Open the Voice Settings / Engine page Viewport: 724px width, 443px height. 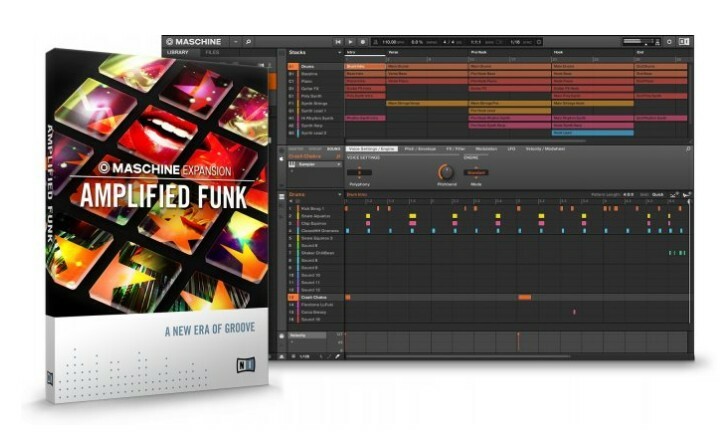[372, 149]
